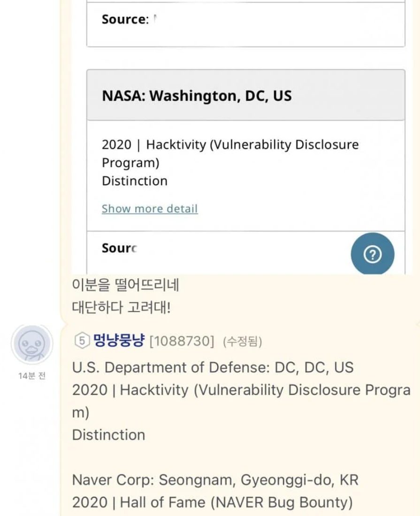Click the text 대단하다 고려대!
This screenshot has height=516, width=420.
(x=121, y=308)
